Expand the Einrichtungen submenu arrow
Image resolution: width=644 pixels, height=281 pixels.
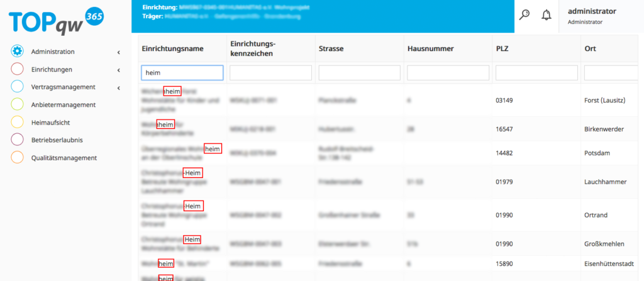118,70
